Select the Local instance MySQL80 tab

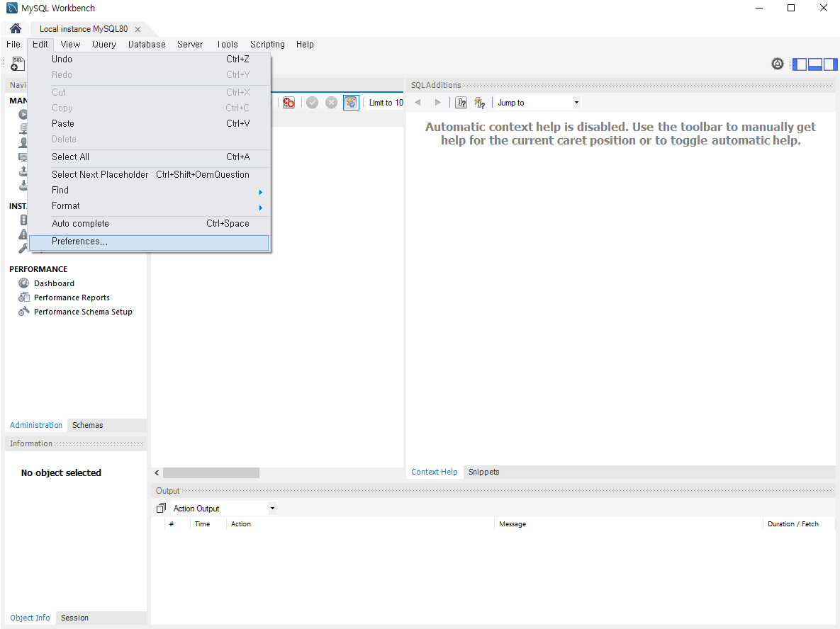84,29
